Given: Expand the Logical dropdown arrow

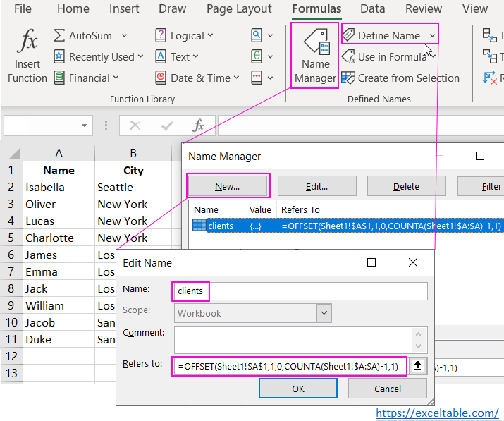Looking at the screenshot, I should [210, 35].
